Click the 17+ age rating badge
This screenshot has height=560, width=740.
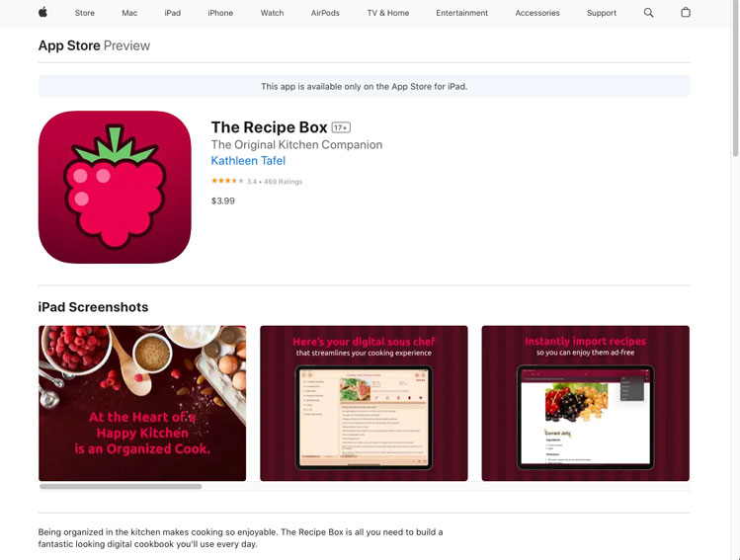[x=341, y=127]
